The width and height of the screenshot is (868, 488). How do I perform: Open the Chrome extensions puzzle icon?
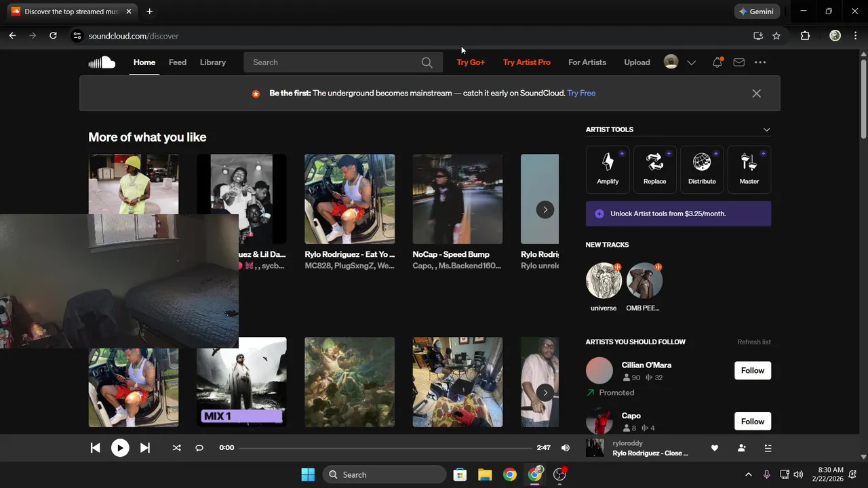[805, 36]
